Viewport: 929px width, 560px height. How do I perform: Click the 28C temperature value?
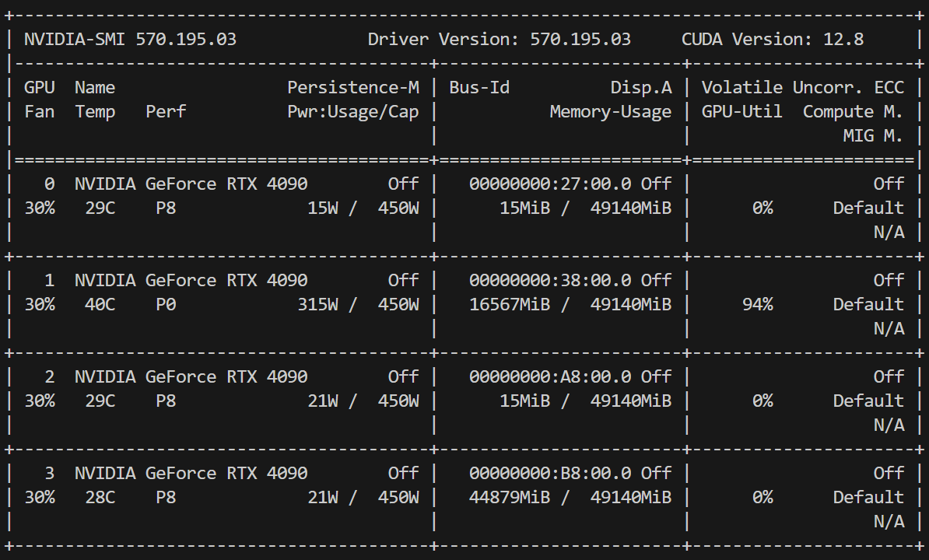click(100, 498)
